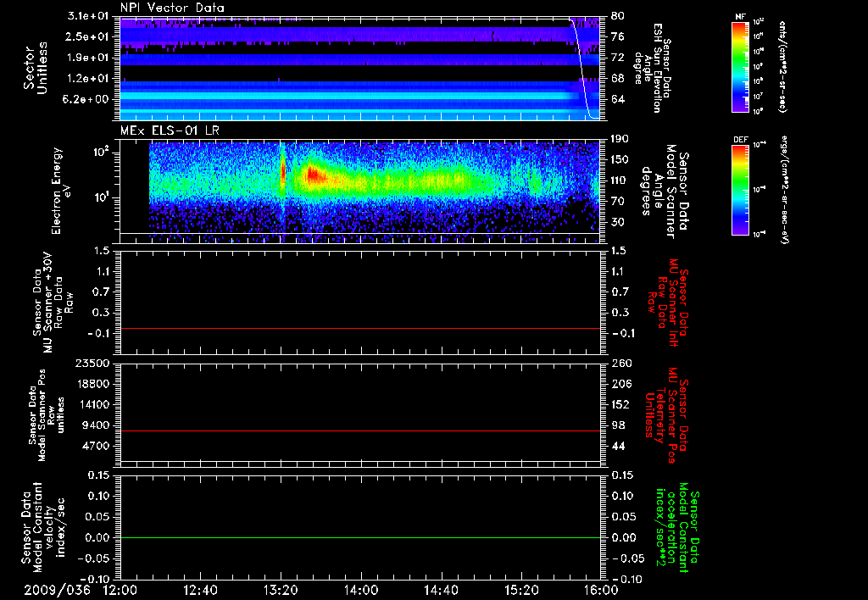Image resolution: width=868 pixels, height=600 pixels.
Task: Click the 13:20 time axis label
Action: pyautogui.click(x=281, y=590)
